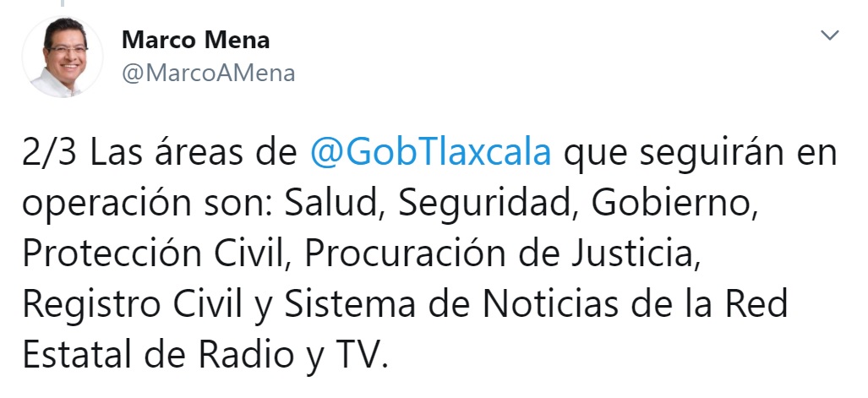The image size is (868, 398).
Task: Open Marco Mena's profile picture
Action: point(62,57)
